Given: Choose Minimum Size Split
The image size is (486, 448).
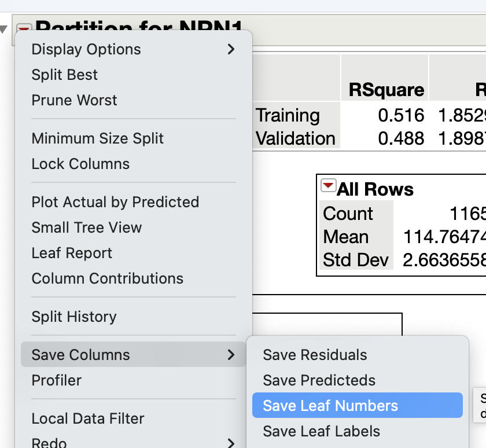Looking at the screenshot, I should [x=97, y=138].
